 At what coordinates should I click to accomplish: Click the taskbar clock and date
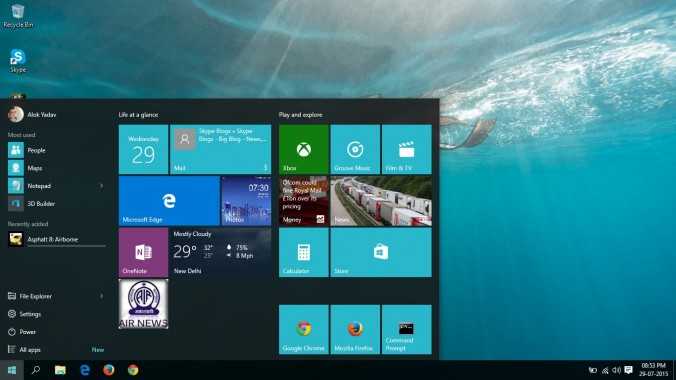pyautogui.click(x=654, y=370)
